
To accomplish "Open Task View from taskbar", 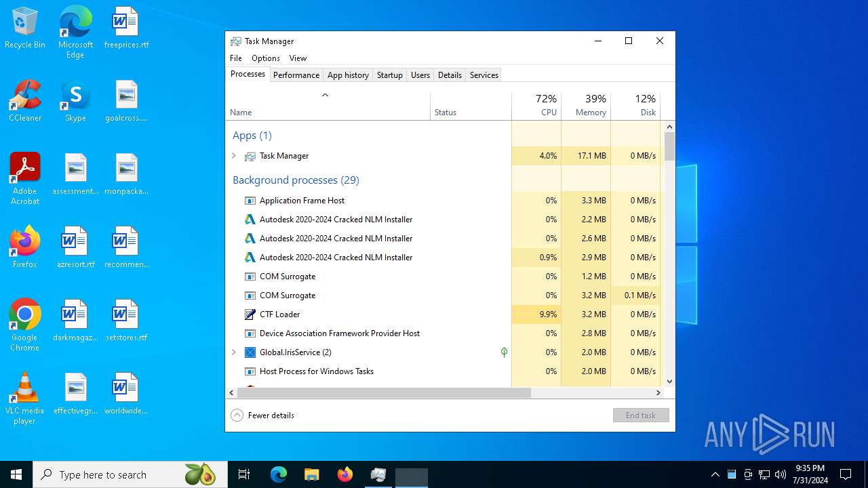I will tap(244, 474).
